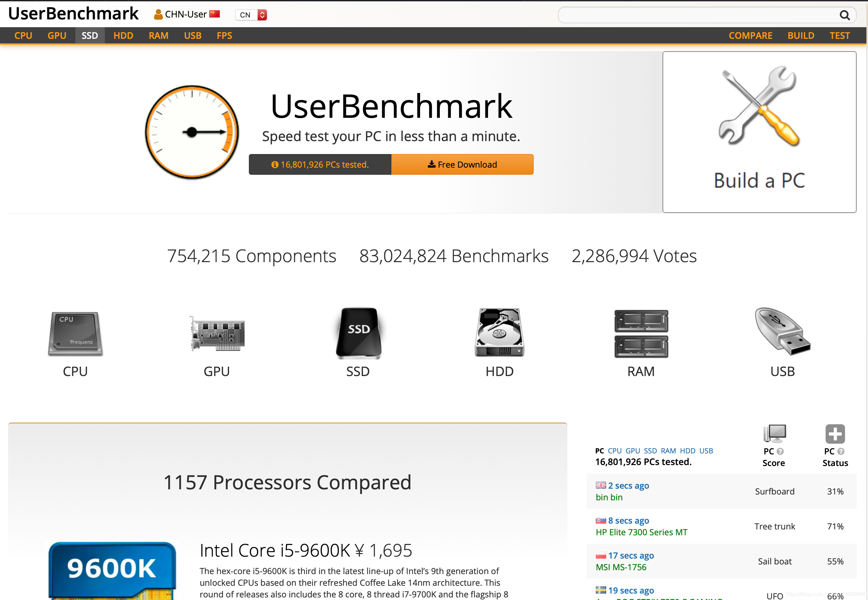The height and width of the screenshot is (600, 868).
Task: Click the HDD hard drive icon
Action: pos(499,333)
